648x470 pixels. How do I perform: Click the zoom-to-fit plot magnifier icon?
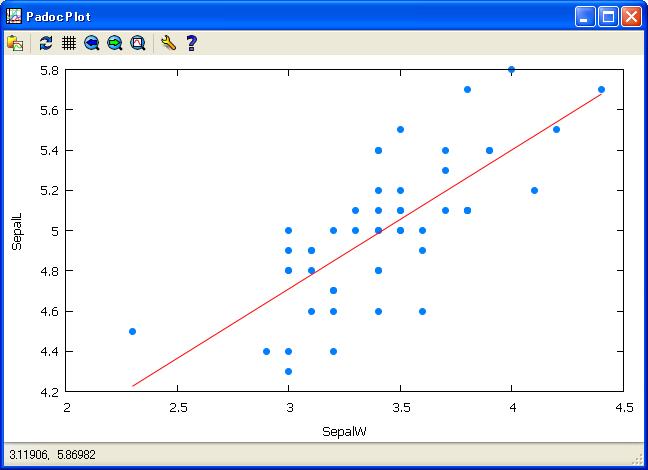138,43
